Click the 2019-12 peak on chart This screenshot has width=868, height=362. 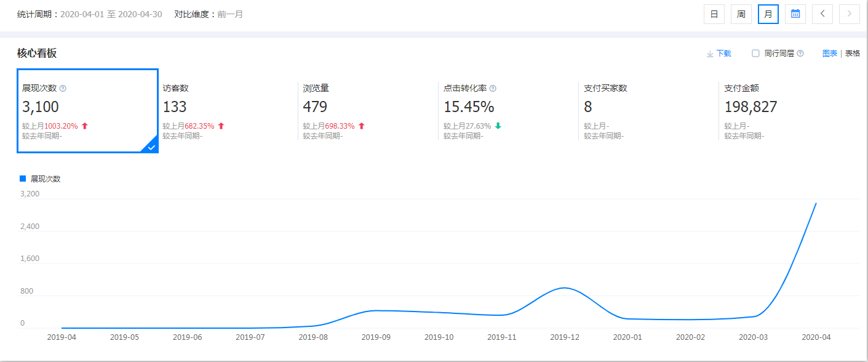(x=564, y=288)
